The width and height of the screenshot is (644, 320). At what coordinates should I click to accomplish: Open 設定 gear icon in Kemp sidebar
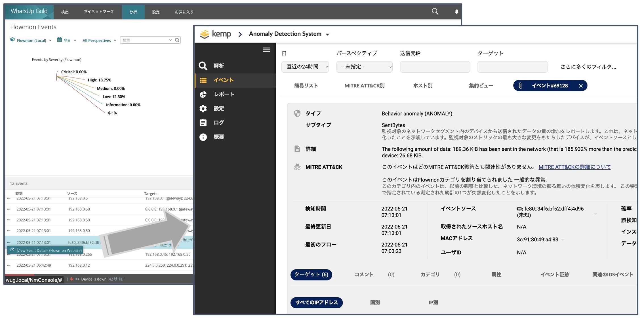click(203, 108)
